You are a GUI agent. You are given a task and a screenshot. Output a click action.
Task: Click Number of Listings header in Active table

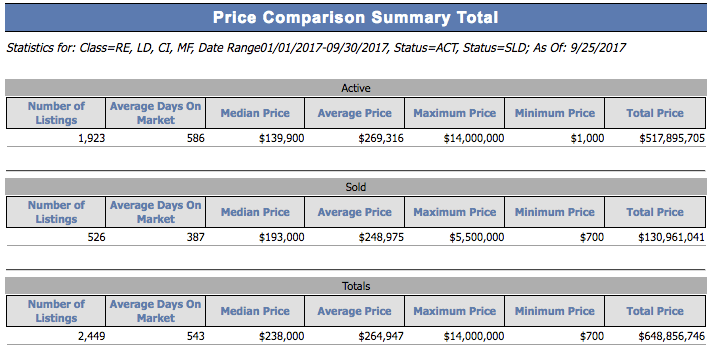(56, 113)
